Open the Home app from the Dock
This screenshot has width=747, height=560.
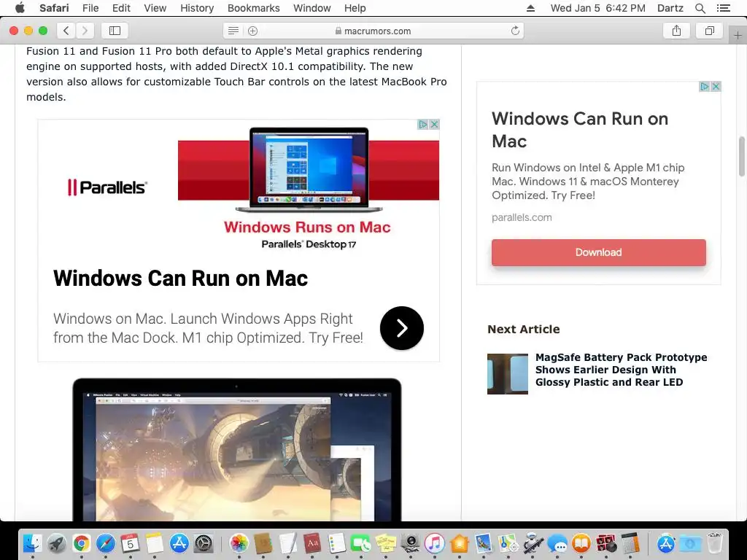(x=460, y=543)
